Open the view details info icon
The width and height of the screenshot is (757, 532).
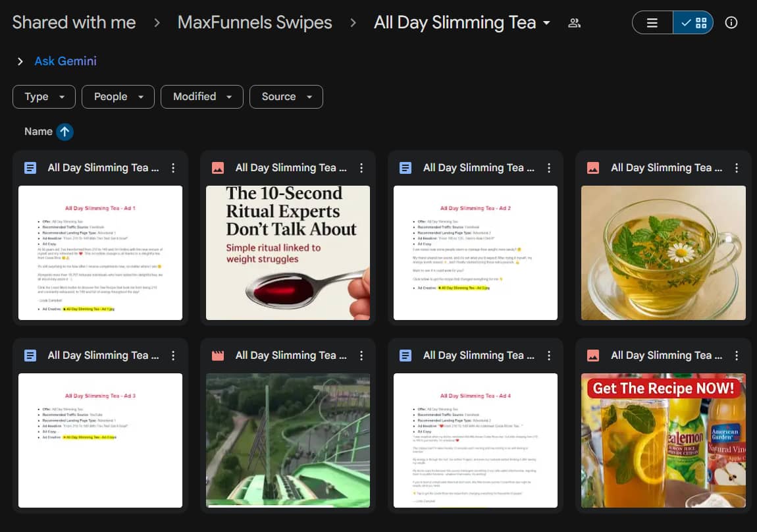[x=731, y=22]
